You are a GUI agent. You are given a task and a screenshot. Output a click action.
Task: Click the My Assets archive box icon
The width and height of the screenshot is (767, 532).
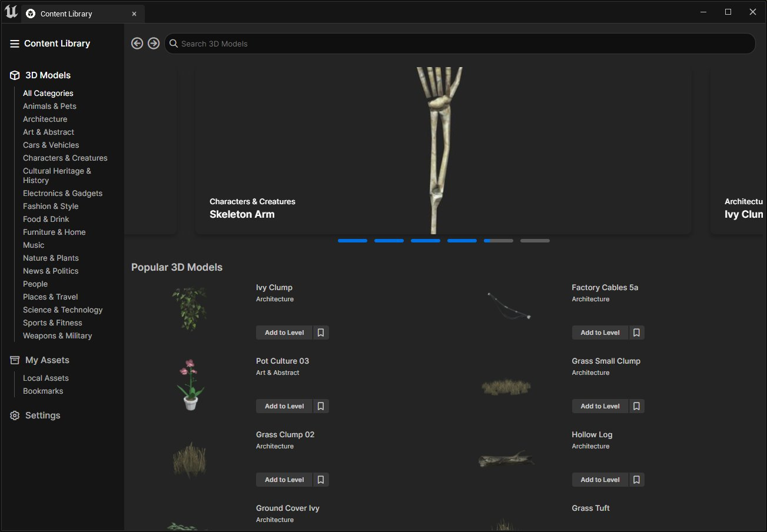[15, 360]
